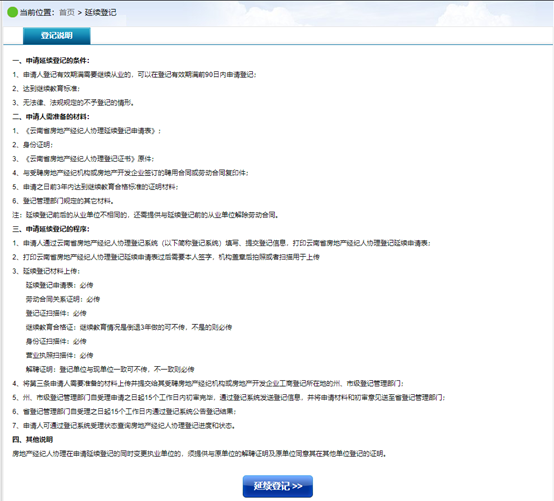The image size is (554, 501).
Task: Go to 首页 in the breadcrumb
Action: tap(67, 13)
